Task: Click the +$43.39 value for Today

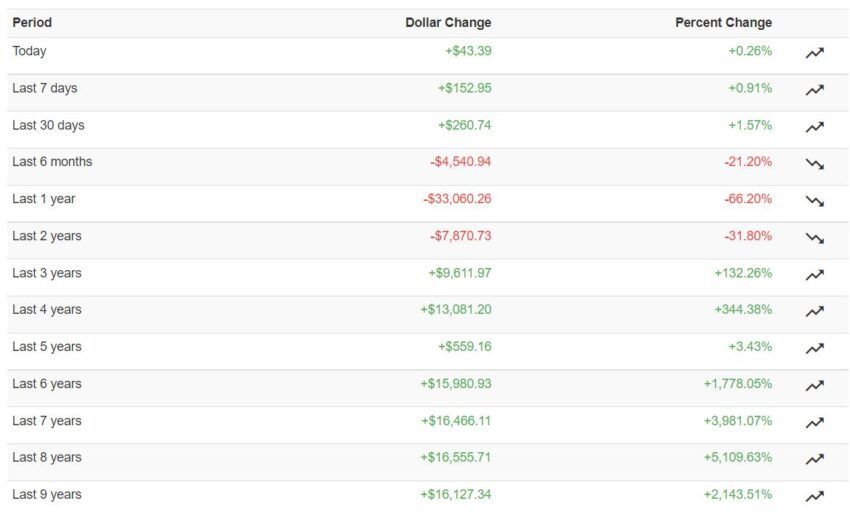Action: coord(468,51)
